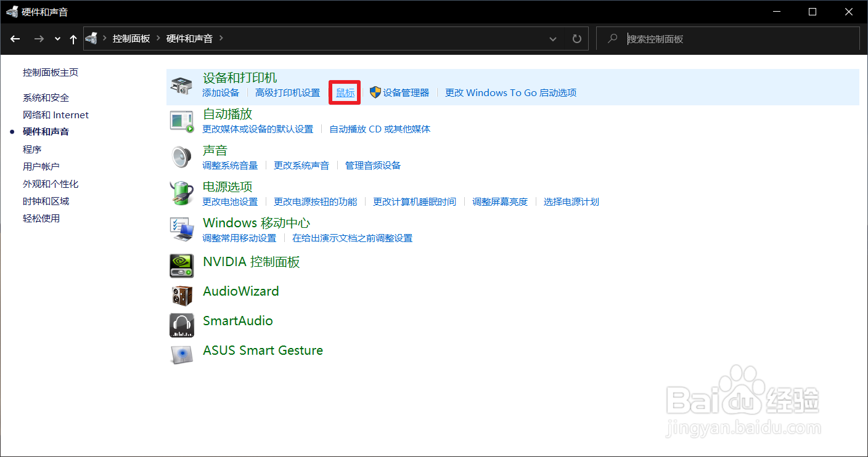
Task: Click the 调整屏幕亮度 link
Action: pyautogui.click(x=500, y=202)
